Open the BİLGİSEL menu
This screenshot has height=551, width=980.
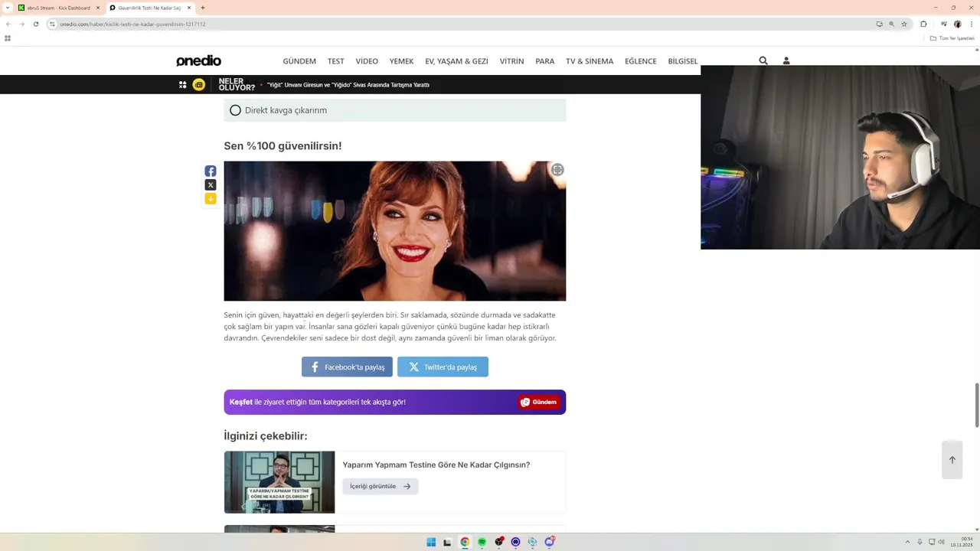coord(683,61)
